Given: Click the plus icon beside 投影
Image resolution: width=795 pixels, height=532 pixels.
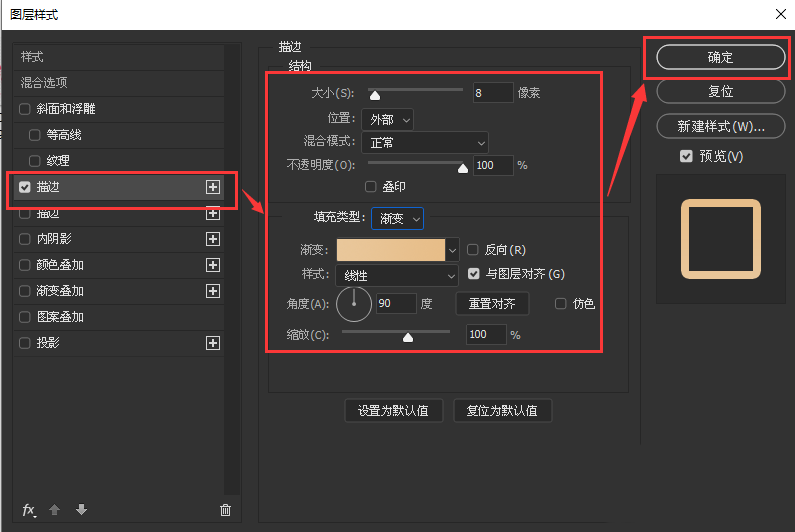Looking at the screenshot, I should [x=213, y=343].
